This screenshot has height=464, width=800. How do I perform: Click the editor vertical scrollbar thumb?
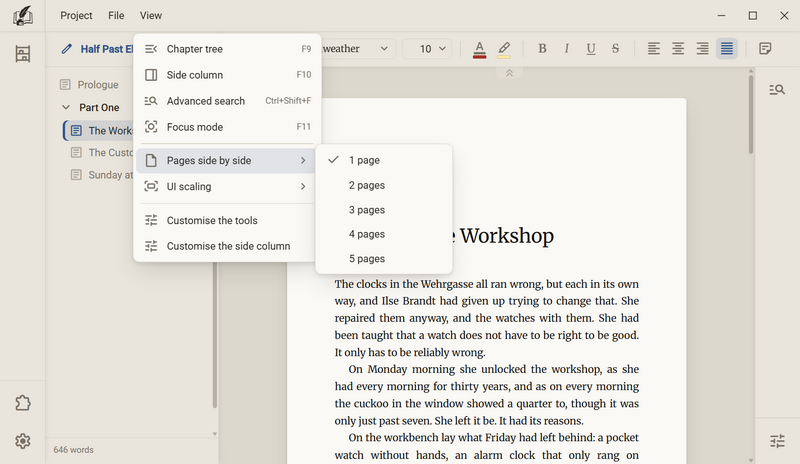[x=751, y=114]
